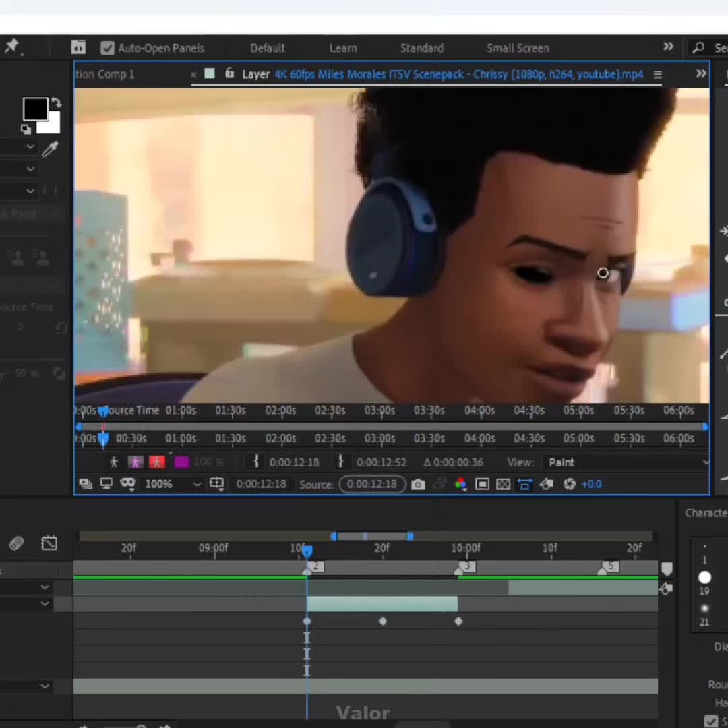Viewport: 728px width, 728px height.
Task: Toggle the Render option icon
Action: 524,484
